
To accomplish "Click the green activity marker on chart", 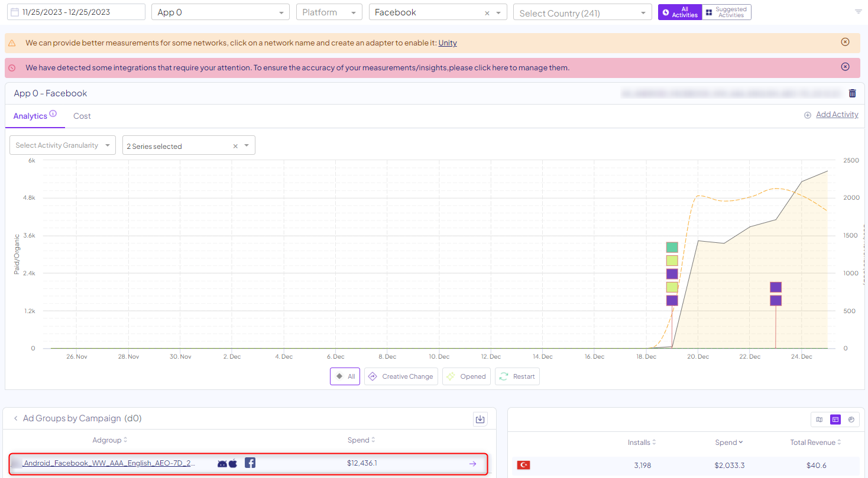I will [x=672, y=248].
